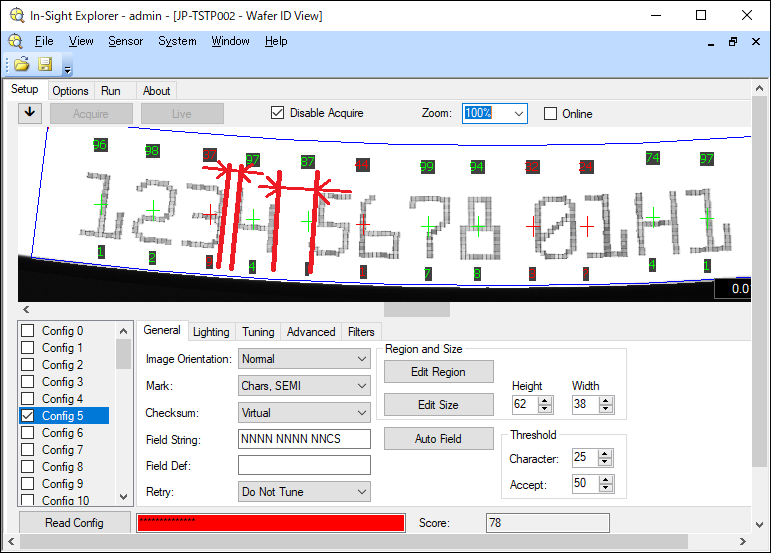Enable the Online checkbox

(550, 114)
